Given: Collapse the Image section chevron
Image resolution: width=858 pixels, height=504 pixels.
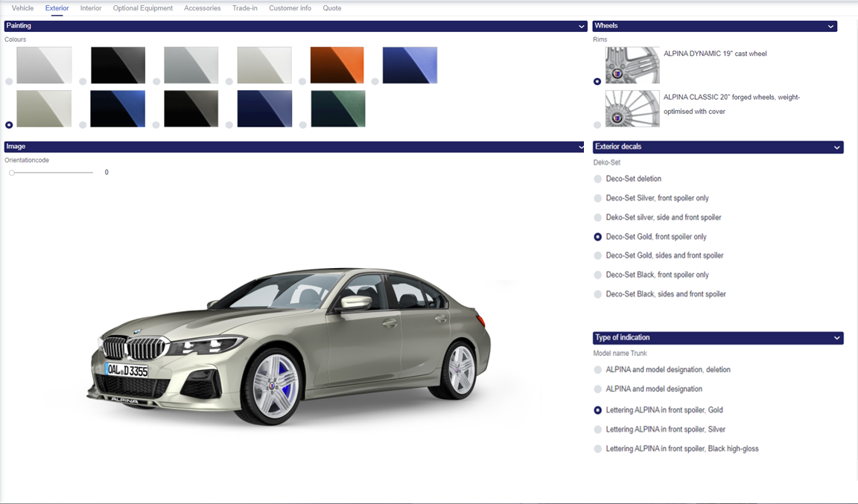Looking at the screenshot, I should click(x=581, y=147).
